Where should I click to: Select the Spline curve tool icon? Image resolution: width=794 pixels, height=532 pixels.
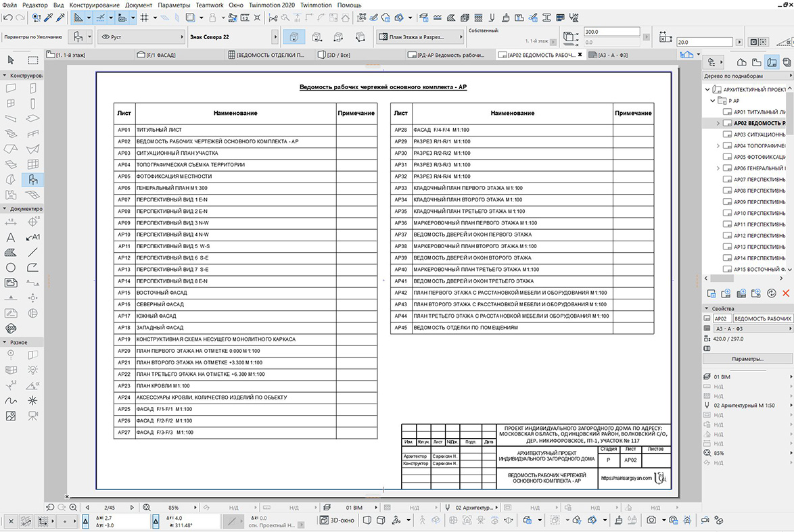11,400
